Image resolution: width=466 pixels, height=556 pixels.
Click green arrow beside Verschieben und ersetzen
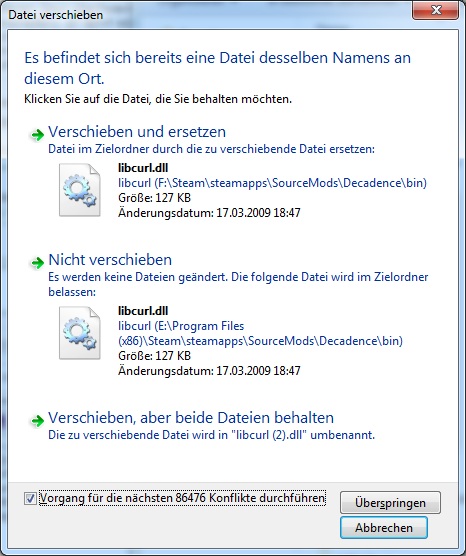tap(37, 134)
